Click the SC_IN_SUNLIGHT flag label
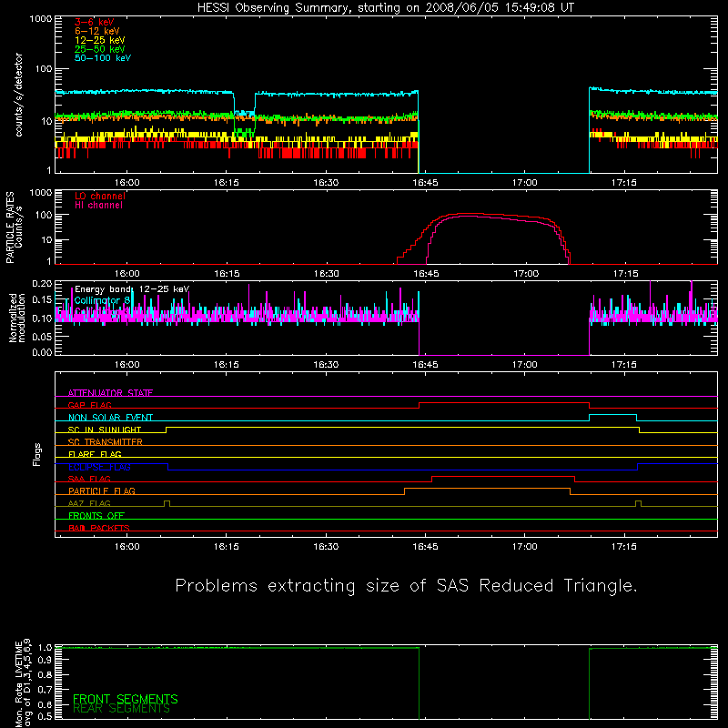 [105, 430]
